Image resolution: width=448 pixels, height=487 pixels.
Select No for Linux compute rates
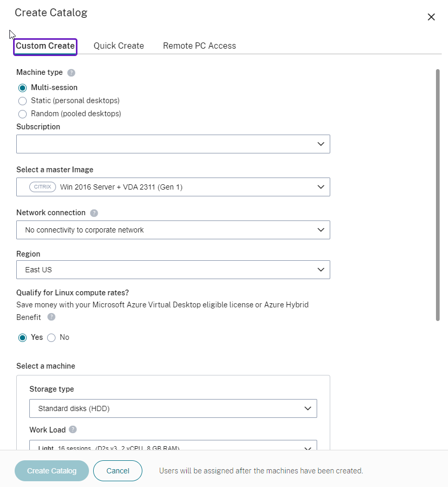click(51, 338)
